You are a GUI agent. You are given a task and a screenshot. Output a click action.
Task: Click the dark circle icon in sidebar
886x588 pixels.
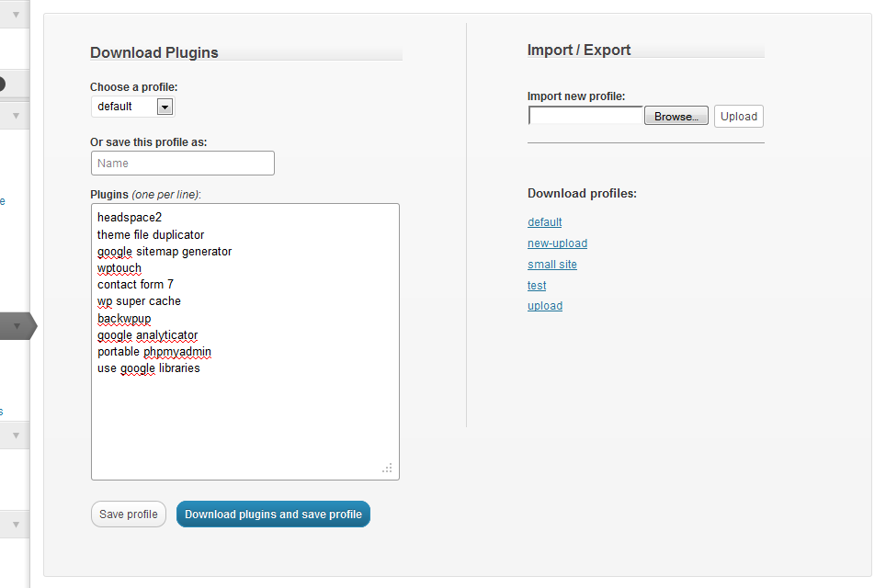(2, 85)
